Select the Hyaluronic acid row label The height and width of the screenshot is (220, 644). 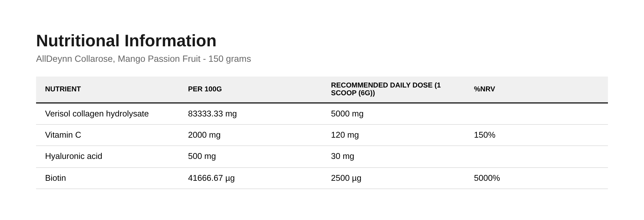pos(73,156)
